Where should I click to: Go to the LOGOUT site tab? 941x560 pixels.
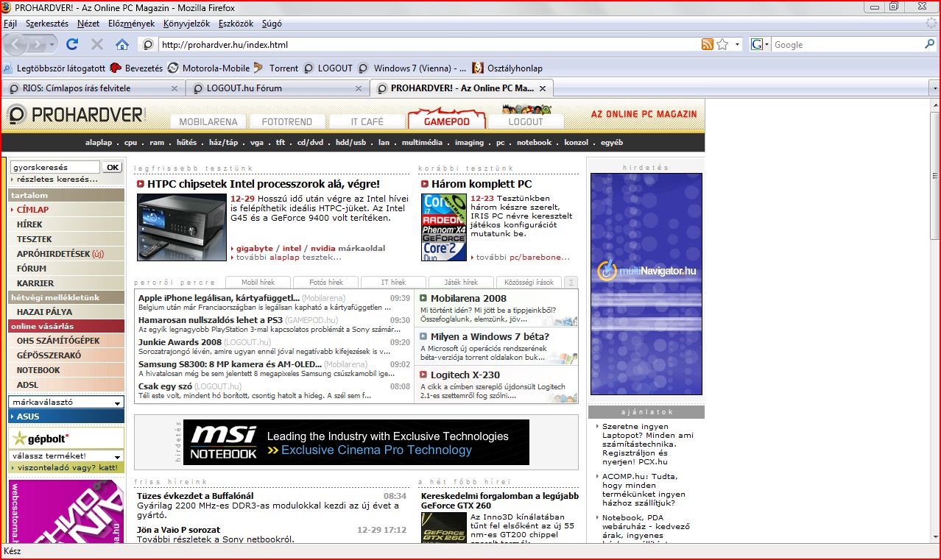(x=526, y=121)
